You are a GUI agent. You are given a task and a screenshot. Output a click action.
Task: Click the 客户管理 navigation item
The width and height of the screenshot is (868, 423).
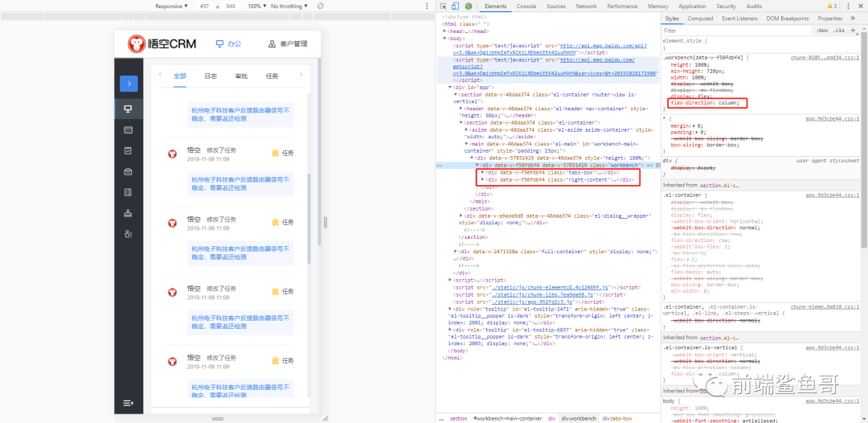[x=288, y=44]
